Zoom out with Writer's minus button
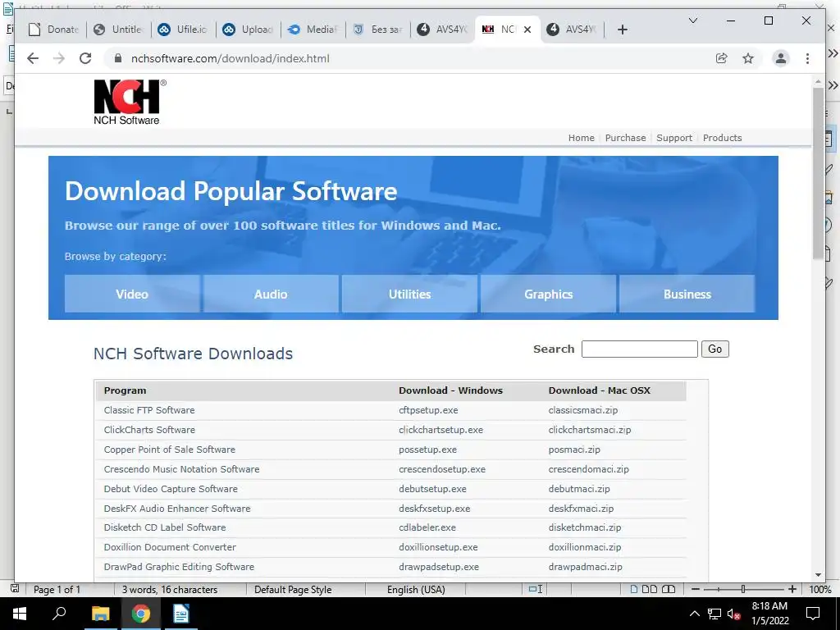Image resolution: width=840 pixels, height=630 pixels. pyautogui.click(x=696, y=589)
